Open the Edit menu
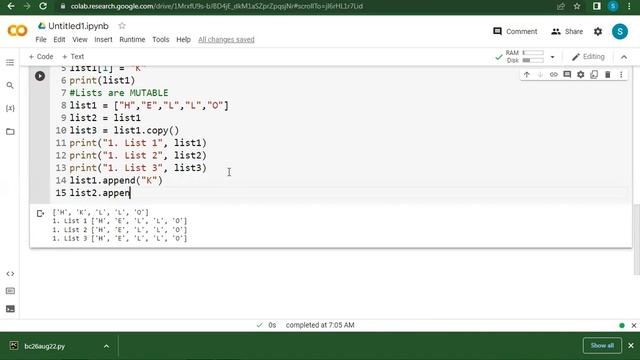The height and width of the screenshot is (360, 640). coord(59,40)
